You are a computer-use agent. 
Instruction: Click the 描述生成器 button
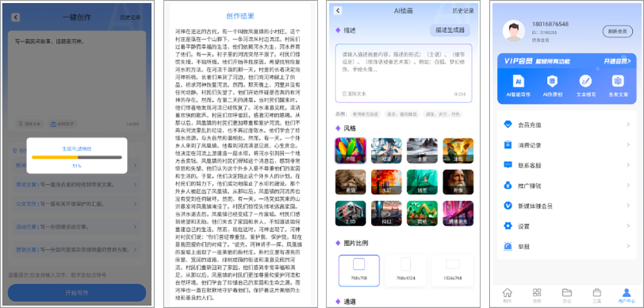click(450, 30)
